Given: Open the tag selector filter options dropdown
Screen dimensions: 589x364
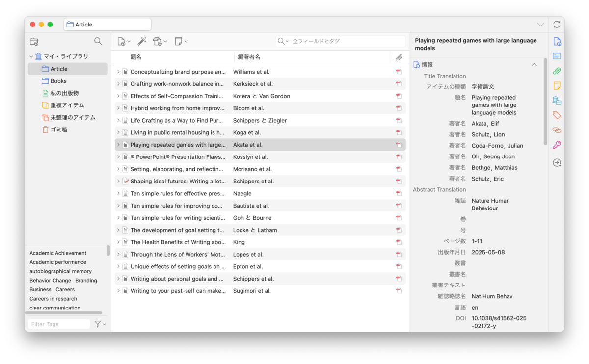Looking at the screenshot, I should tap(100, 324).
